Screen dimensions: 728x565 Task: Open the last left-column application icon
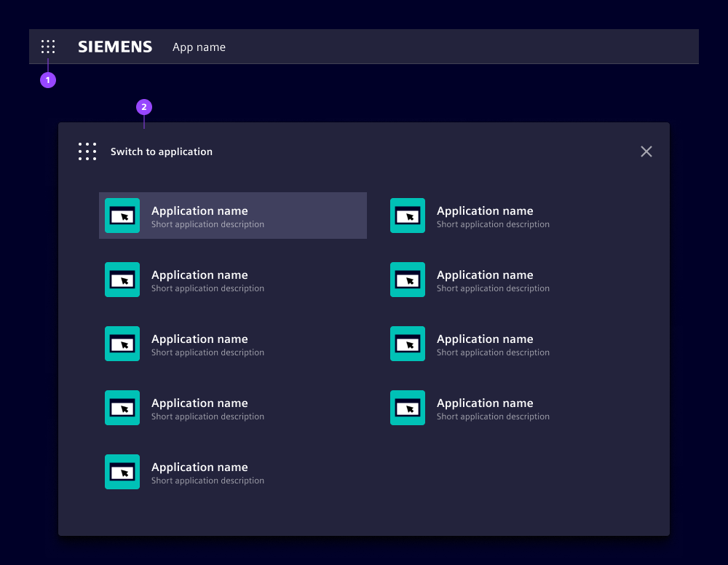(122, 472)
